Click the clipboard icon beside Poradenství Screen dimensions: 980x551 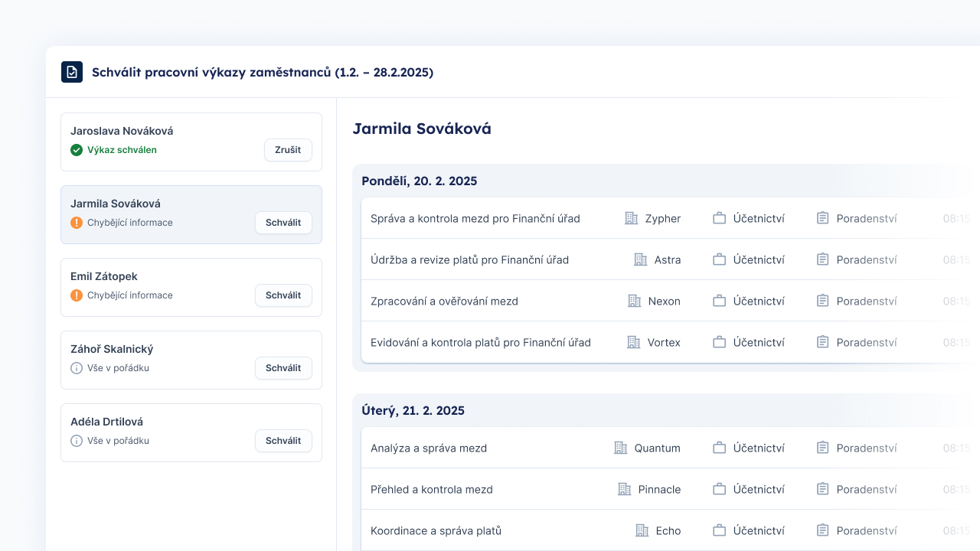823,218
